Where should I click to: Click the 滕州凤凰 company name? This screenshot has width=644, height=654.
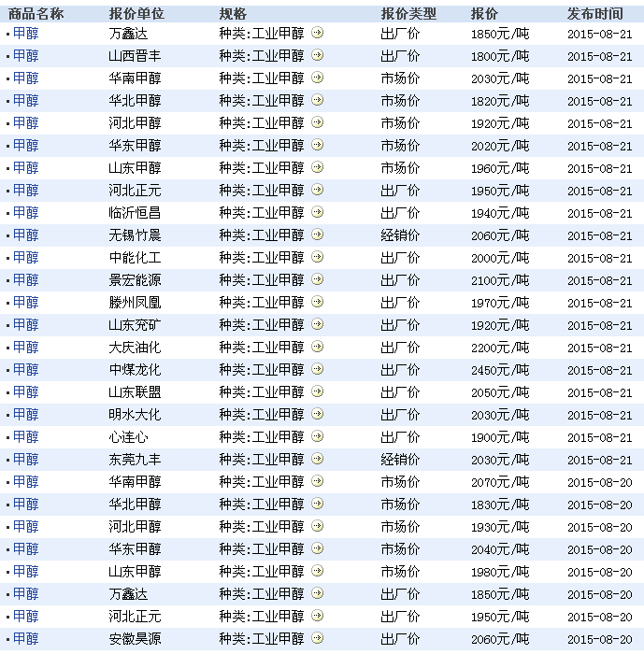pos(135,303)
